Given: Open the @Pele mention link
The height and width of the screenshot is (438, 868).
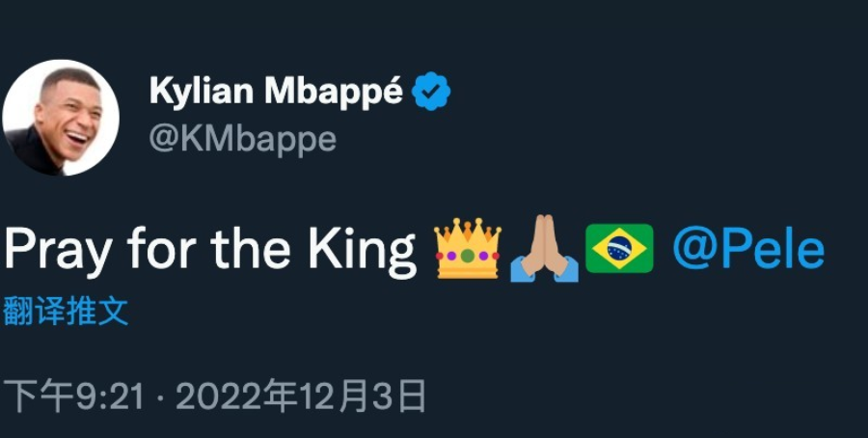Looking at the screenshot, I should tap(748, 249).
